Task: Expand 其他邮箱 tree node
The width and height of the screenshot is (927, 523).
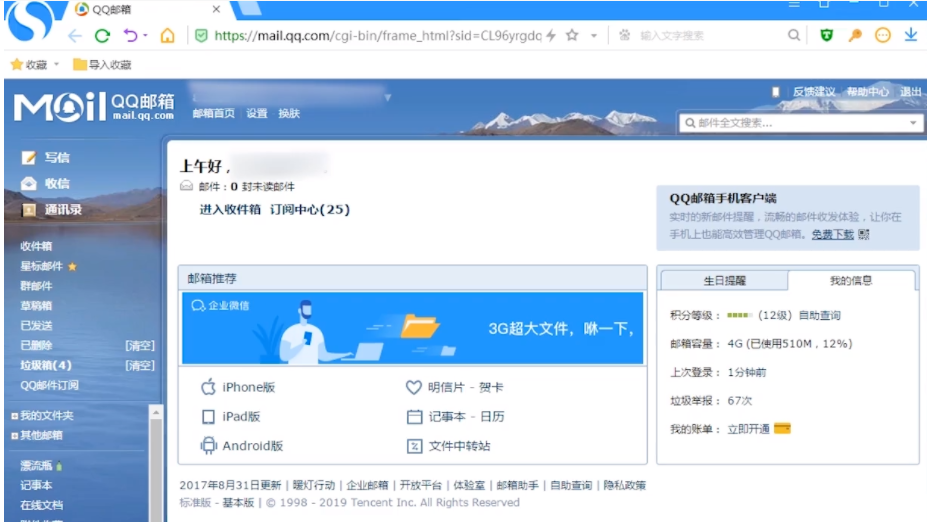Action: [14, 436]
